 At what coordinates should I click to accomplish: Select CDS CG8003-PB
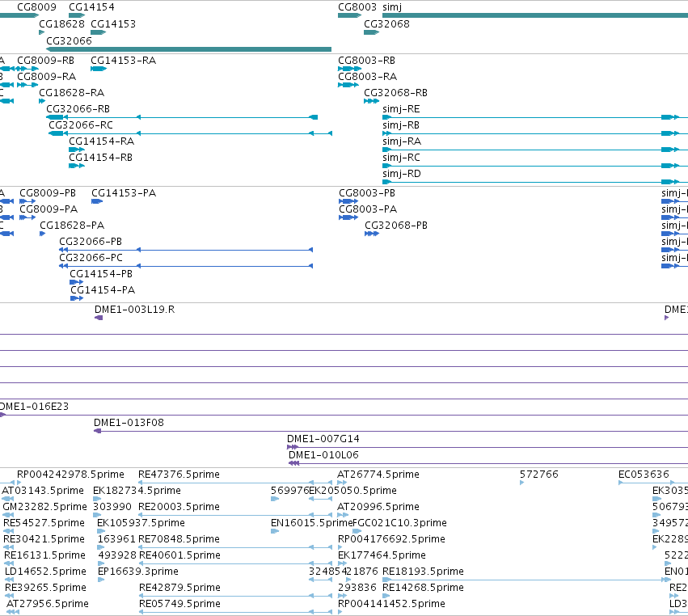point(367,193)
